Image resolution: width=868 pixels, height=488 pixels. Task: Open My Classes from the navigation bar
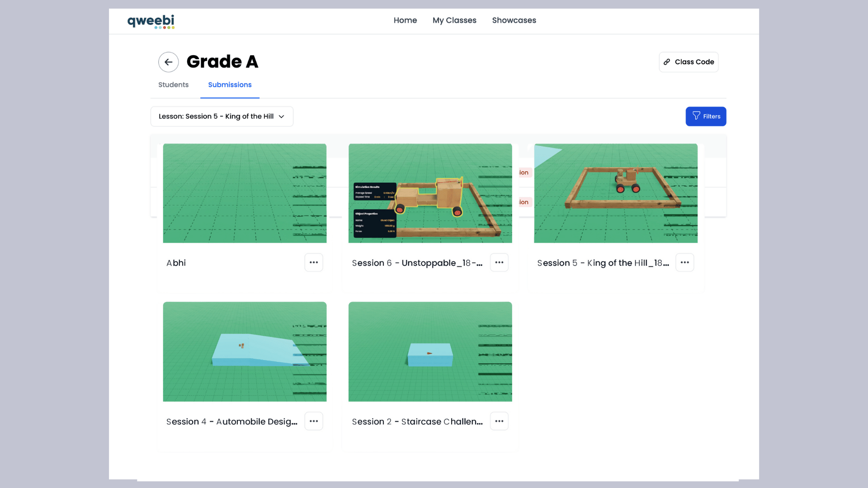(454, 20)
